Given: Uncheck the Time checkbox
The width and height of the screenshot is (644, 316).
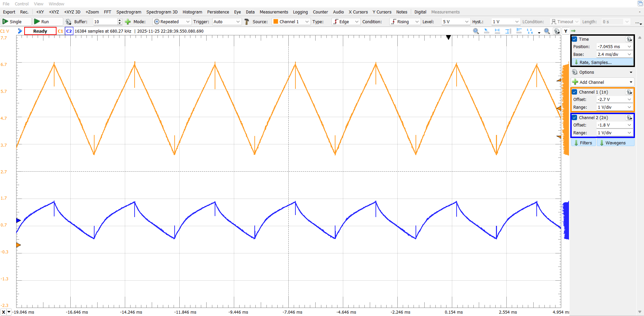Looking at the screenshot, I should tap(575, 39).
